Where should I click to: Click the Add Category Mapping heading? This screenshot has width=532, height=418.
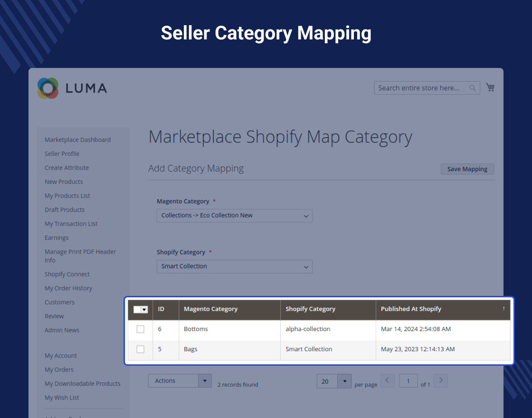tap(196, 168)
